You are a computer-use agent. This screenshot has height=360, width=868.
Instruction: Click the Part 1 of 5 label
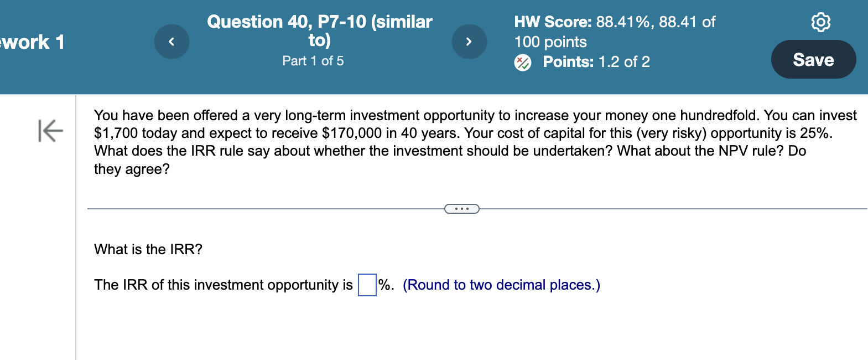point(313,61)
